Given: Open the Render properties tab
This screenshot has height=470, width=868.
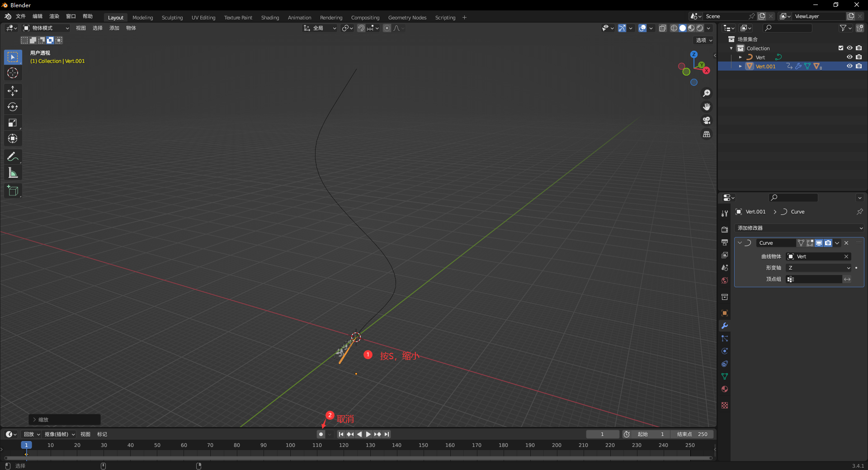Looking at the screenshot, I should (x=725, y=230).
